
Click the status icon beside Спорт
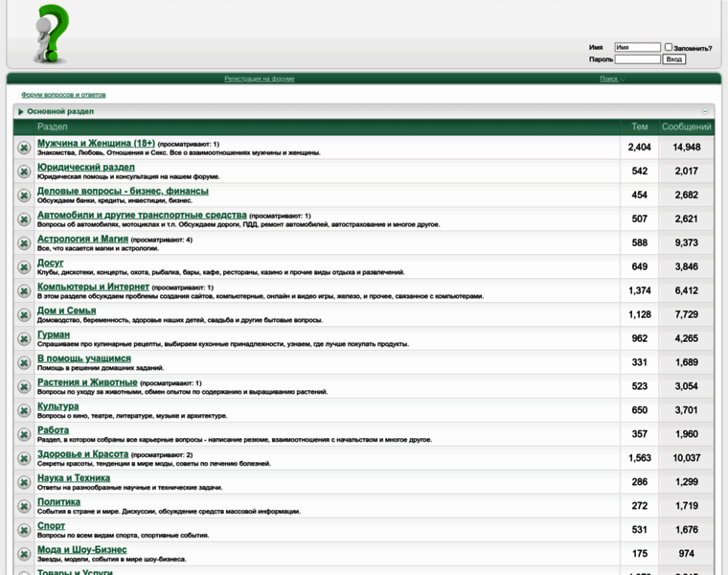coord(24,530)
